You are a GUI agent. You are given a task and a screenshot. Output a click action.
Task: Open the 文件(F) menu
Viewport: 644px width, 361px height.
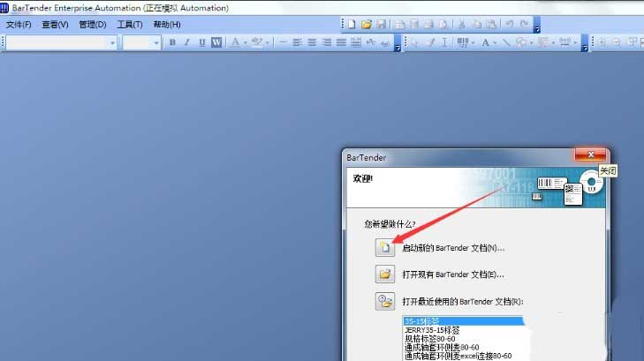coord(19,25)
